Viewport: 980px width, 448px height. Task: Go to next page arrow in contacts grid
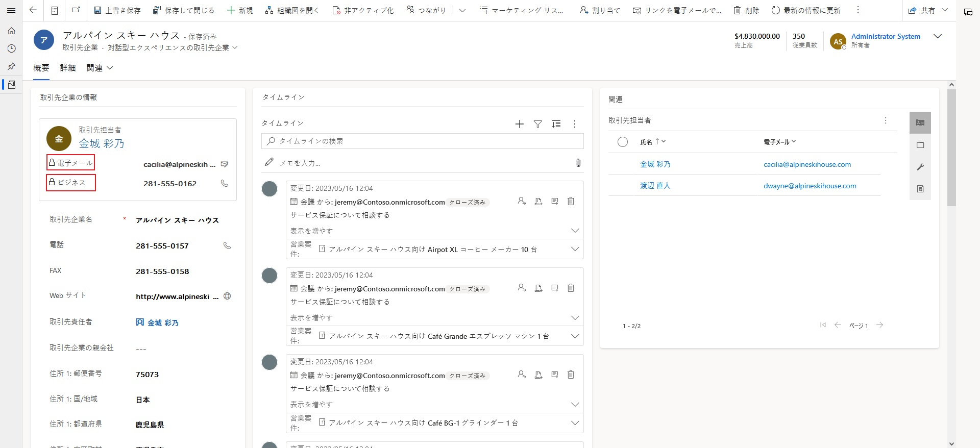coord(880,325)
